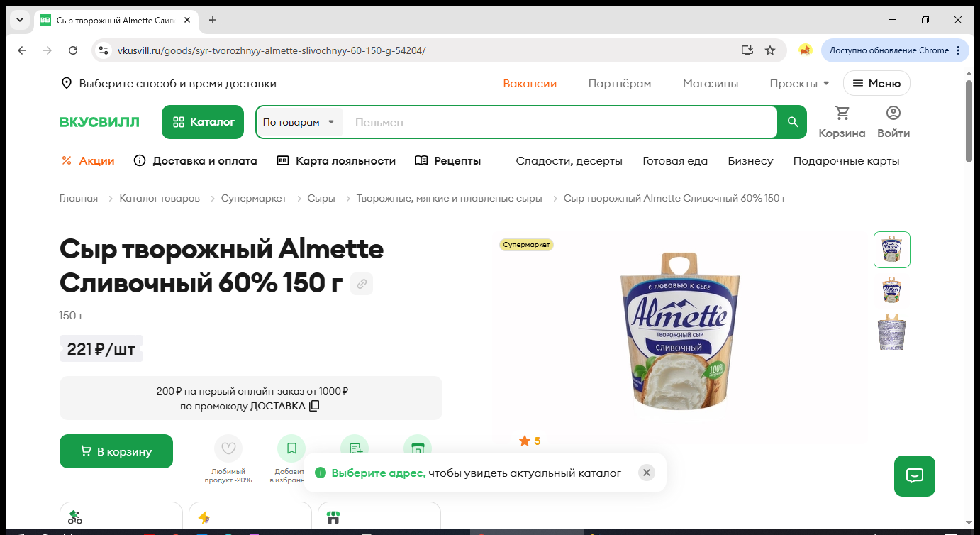
Task: Bookmark this page with the star icon
Action: (x=770, y=50)
